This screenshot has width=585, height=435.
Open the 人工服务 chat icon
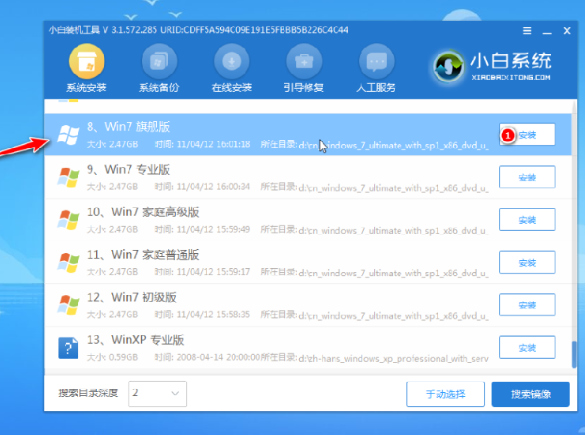coord(376,61)
